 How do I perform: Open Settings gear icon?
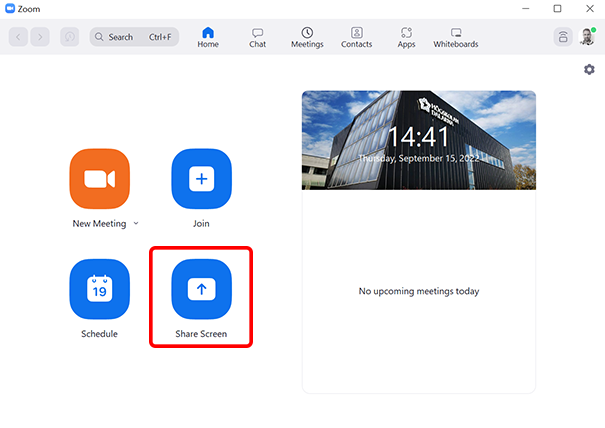[x=589, y=69]
